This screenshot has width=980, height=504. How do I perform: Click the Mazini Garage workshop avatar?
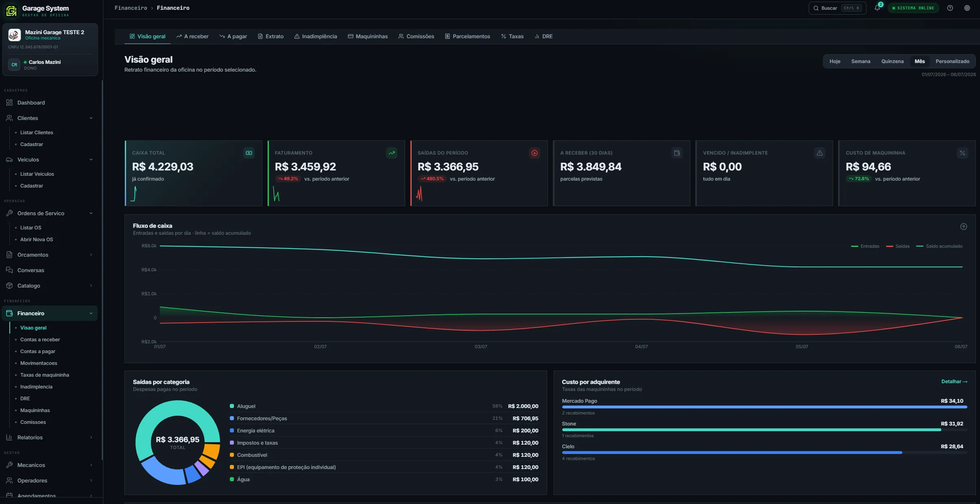[x=14, y=35]
